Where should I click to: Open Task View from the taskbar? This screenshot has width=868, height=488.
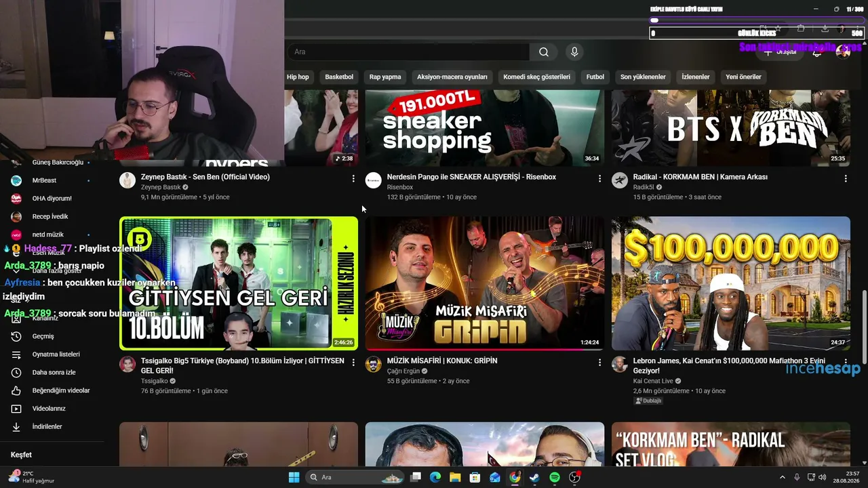point(416,477)
